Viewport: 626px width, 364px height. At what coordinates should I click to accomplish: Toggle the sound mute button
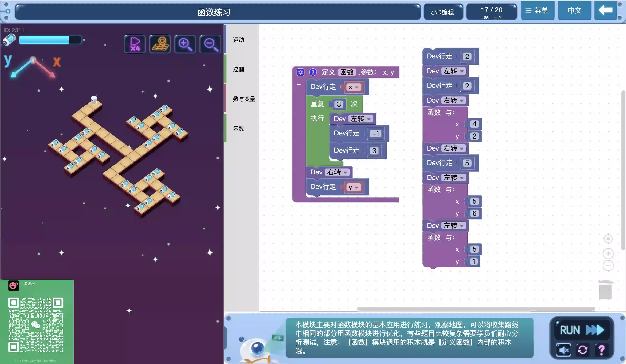point(563,350)
